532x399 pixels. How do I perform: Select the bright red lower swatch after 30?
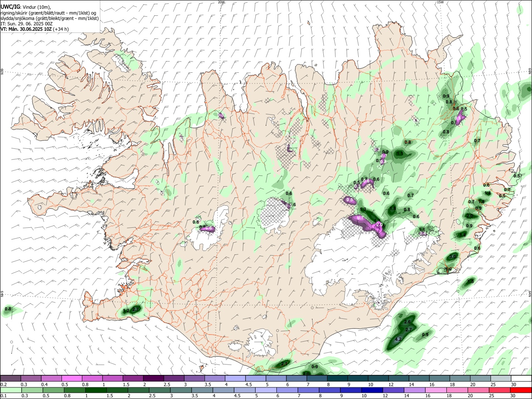(x=520, y=390)
